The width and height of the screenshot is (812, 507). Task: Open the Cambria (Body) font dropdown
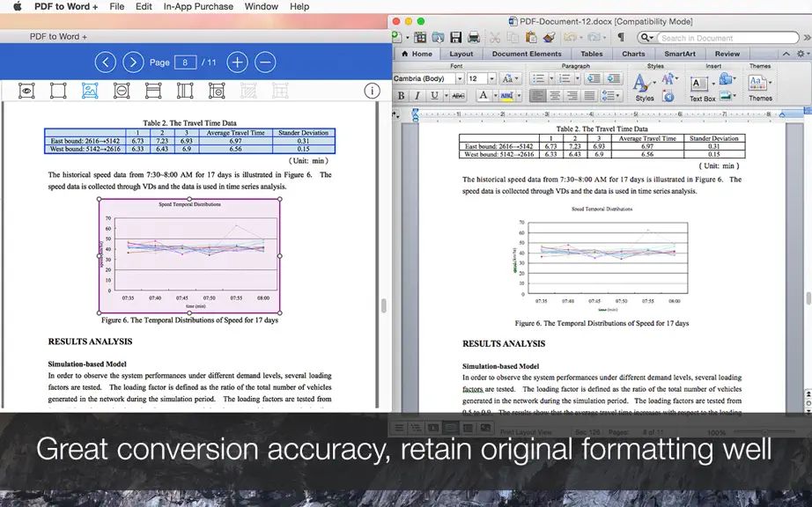[460, 78]
